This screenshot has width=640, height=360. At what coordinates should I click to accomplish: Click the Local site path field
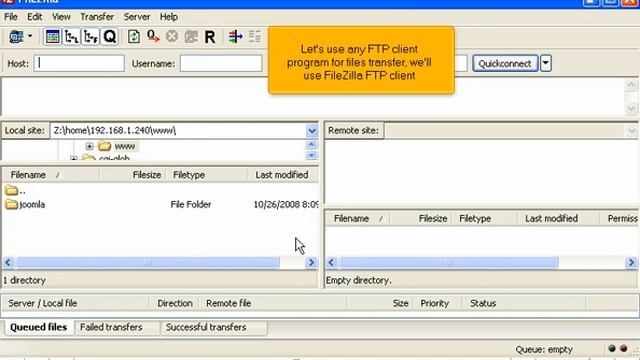(178, 131)
